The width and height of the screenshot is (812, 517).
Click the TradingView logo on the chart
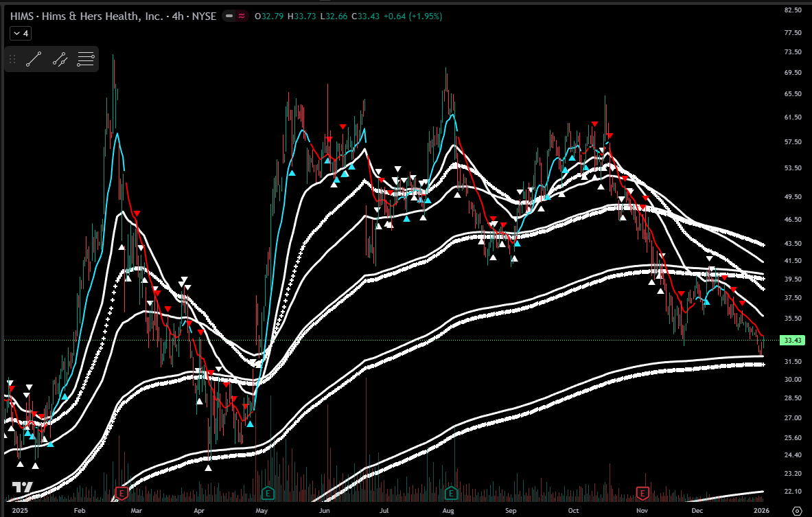tap(22, 487)
